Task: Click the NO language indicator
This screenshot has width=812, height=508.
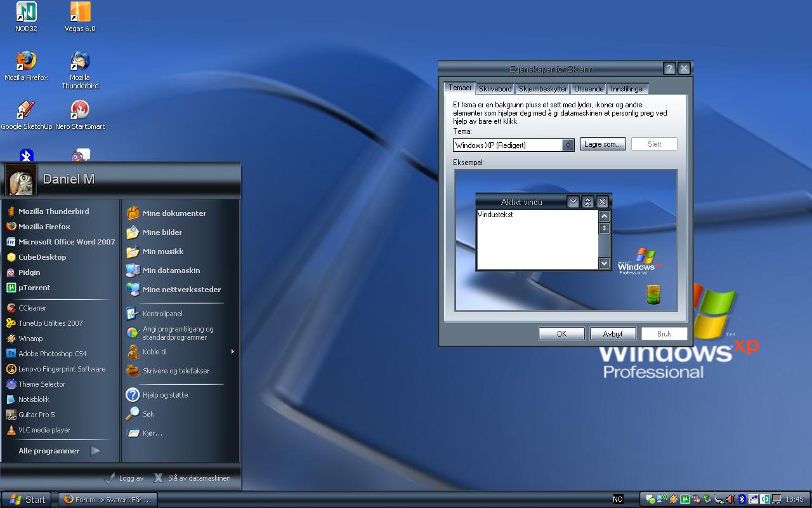Action: pos(618,499)
